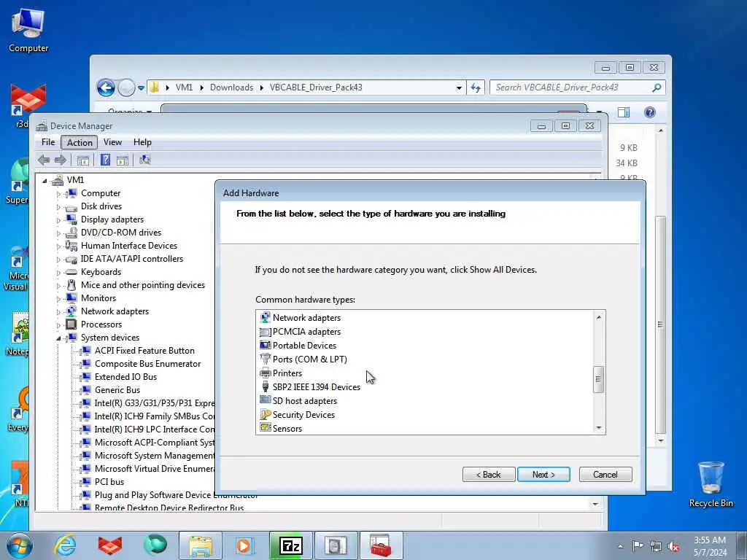Select Generic Bus device in tree
Image resolution: width=747 pixels, height=560 pixels.
(117, 390)
